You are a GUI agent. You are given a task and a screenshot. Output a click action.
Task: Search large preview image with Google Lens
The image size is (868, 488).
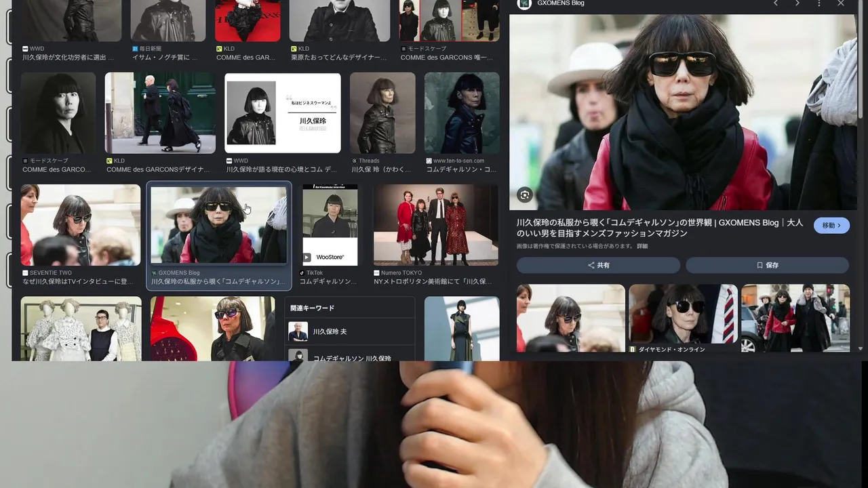tap(524, 195)
